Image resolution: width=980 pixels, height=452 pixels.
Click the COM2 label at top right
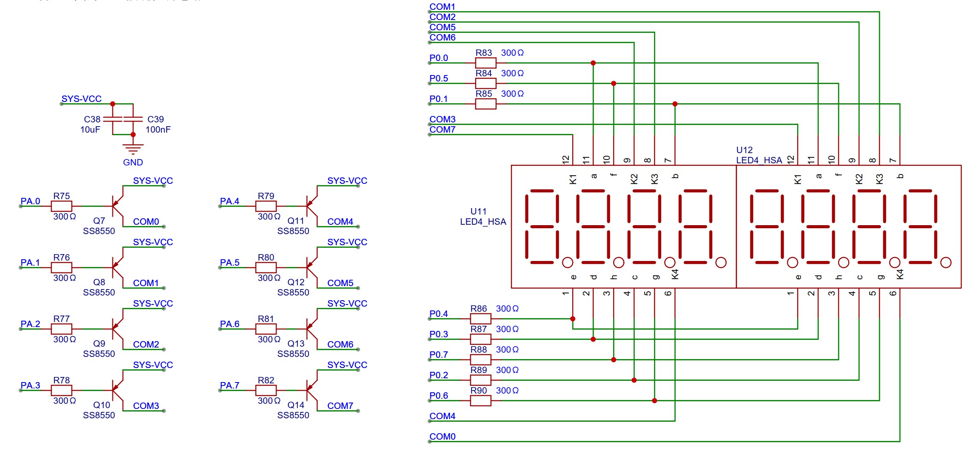[x=443, y=17]
